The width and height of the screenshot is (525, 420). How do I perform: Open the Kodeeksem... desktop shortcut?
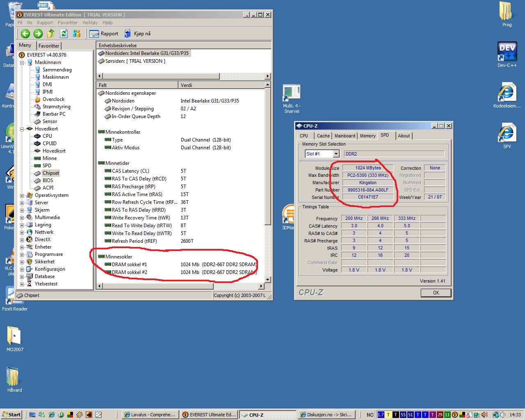(x=507, y=95)
